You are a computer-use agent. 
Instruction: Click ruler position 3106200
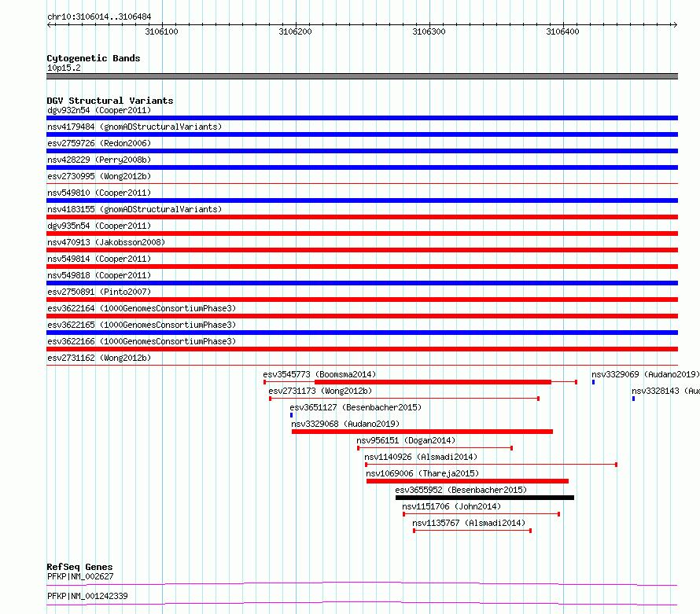point(295,31)
